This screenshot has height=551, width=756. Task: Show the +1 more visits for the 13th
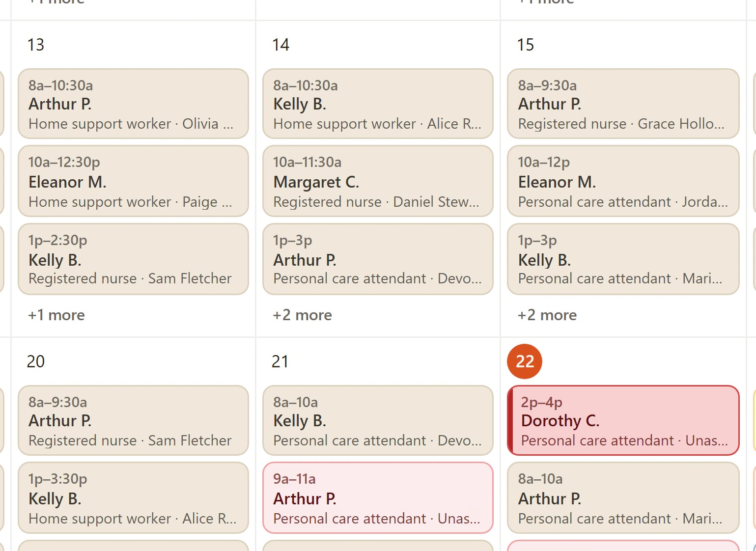tap(56, 315)
